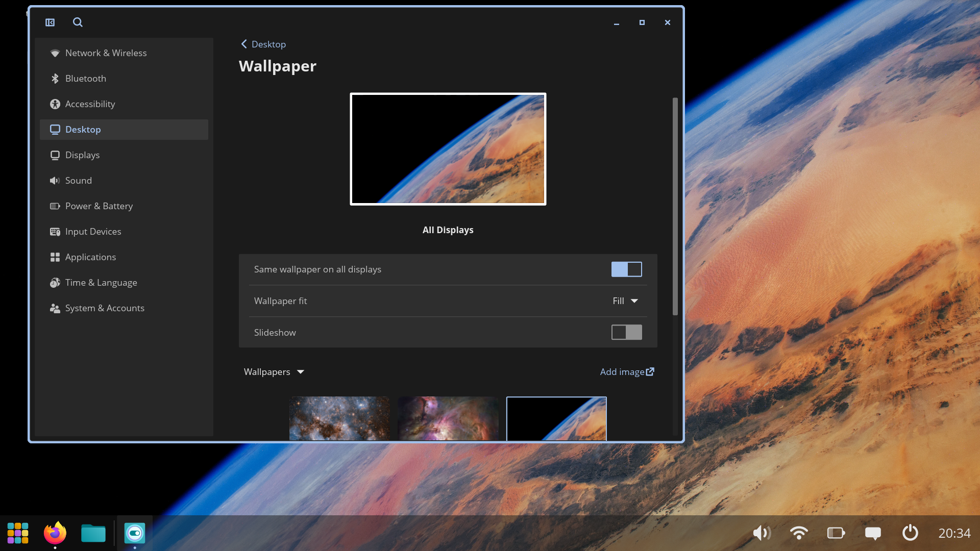
Task: Open Power & Battery settings
Action: [x=124, y=206]
